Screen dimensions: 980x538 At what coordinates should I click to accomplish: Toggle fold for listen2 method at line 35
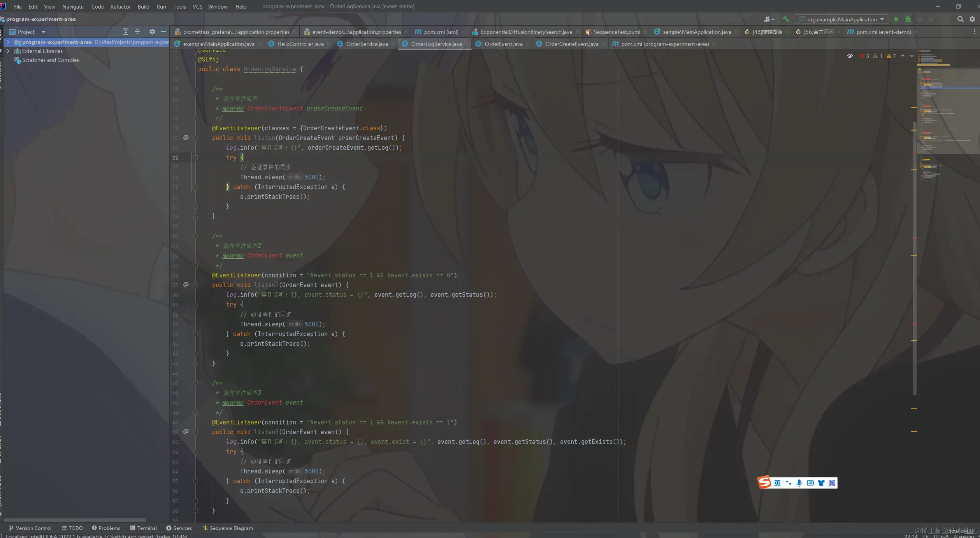pyautogui.click(x=196, y=285)
